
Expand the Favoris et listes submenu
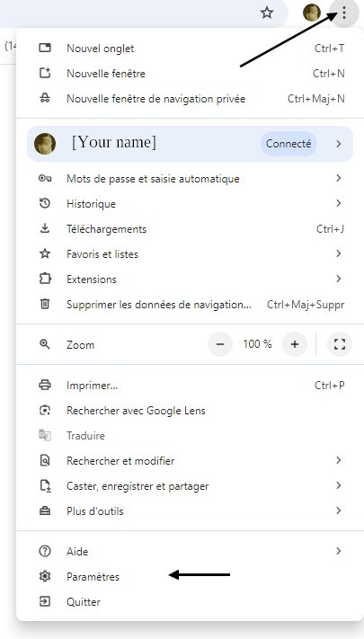(338, 253)
